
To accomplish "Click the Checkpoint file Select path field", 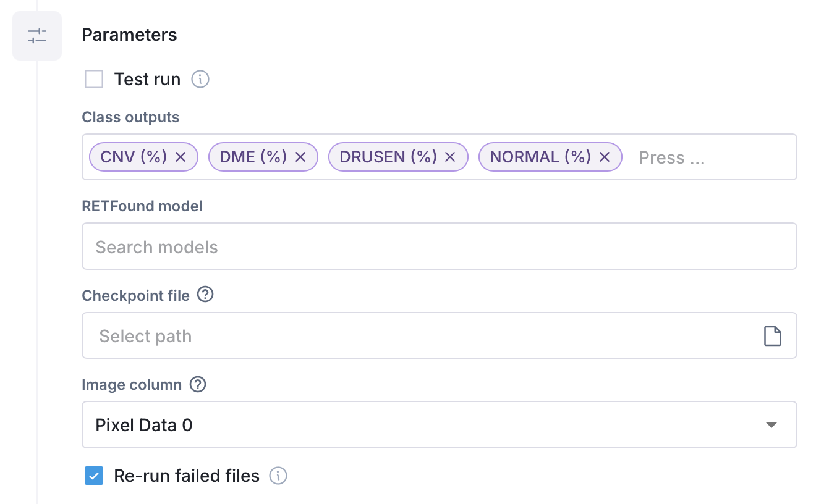I will (x=420, y=336).
